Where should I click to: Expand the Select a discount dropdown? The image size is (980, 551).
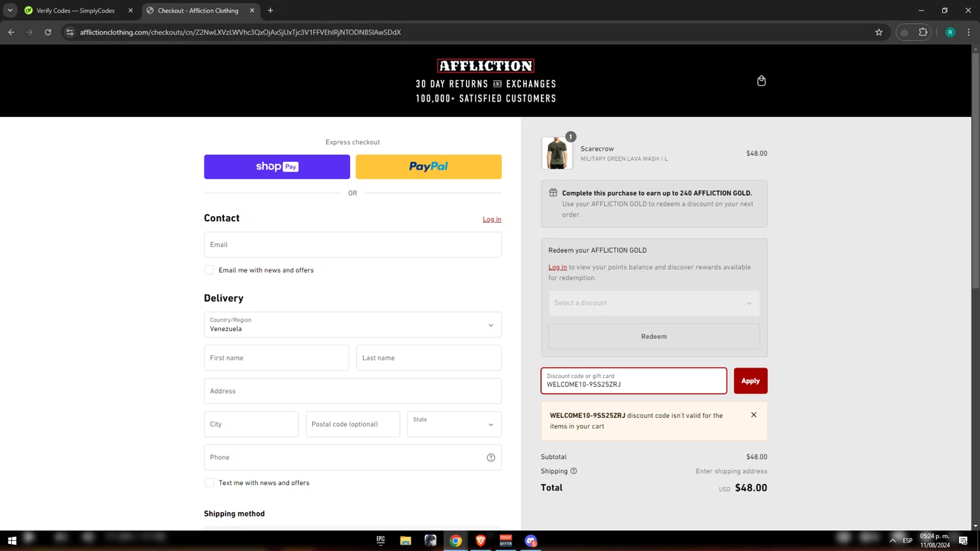(653, 303)
